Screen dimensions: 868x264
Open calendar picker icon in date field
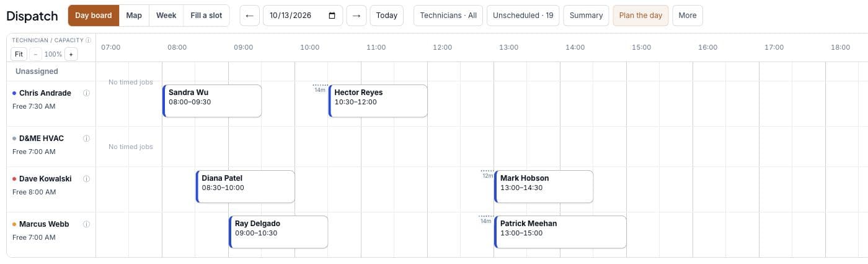[x=332, y=16]
